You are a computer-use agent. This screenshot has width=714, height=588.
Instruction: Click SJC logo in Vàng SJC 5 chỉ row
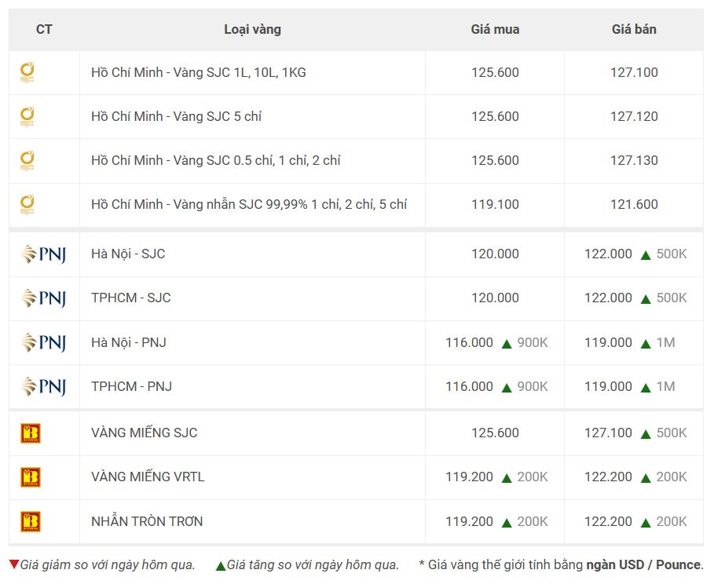click(x=27, y=116)
